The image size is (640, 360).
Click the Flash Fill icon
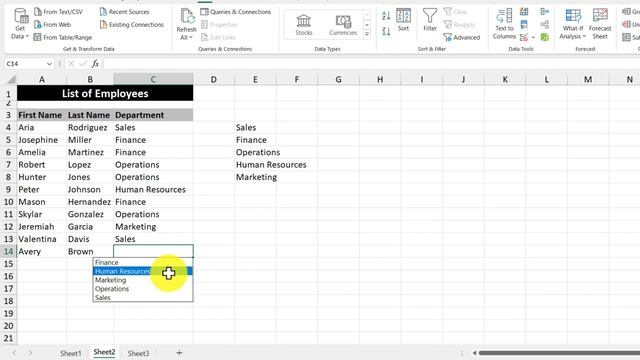pos(524,12)
